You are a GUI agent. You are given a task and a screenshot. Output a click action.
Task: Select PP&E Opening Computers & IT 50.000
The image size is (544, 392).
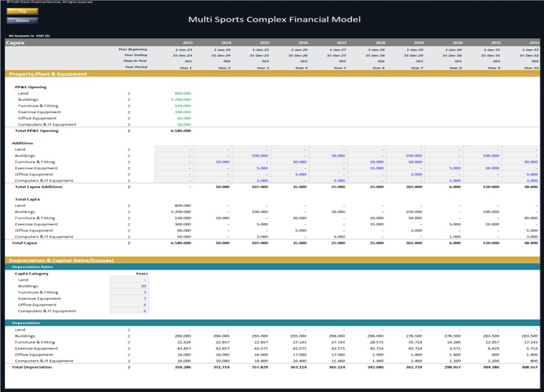pyautogui.click(x=184, y=125)
